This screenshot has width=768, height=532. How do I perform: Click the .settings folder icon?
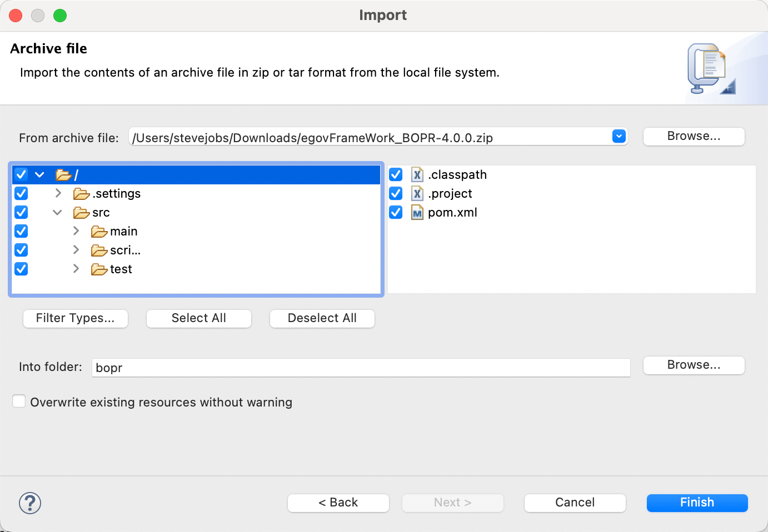[x=81, y=194]
